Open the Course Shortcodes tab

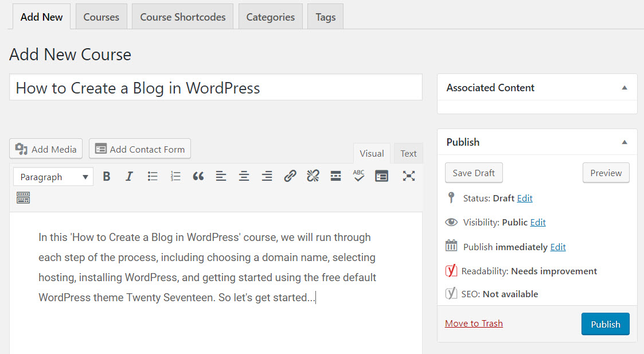tap(183, 17)
